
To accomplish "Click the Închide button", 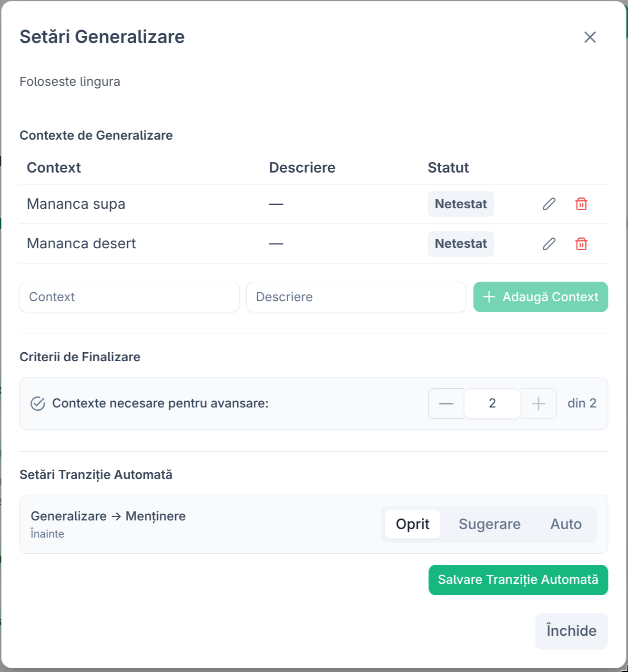I will coord(571,631).
